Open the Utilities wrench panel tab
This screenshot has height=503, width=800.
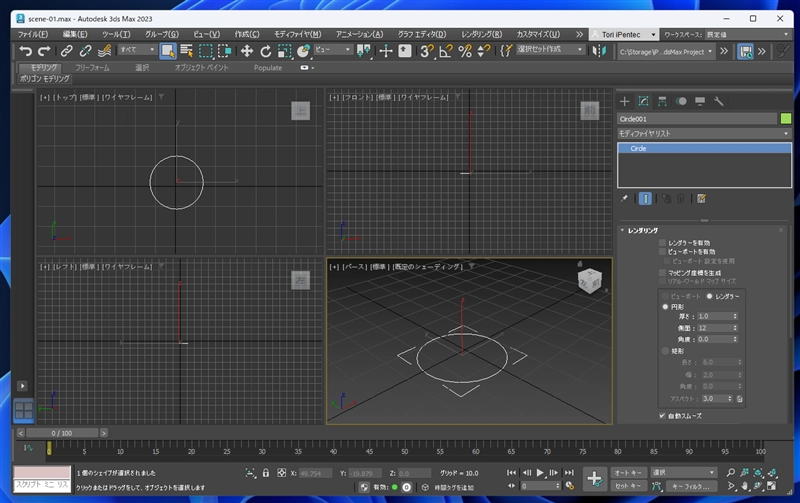(719, 101)
